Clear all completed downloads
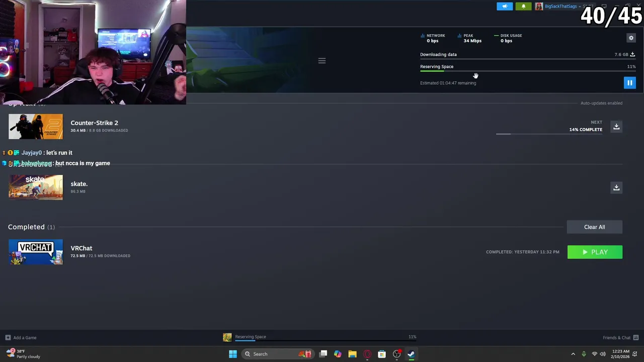Screen dimensions: 644x362 point(594,227)
